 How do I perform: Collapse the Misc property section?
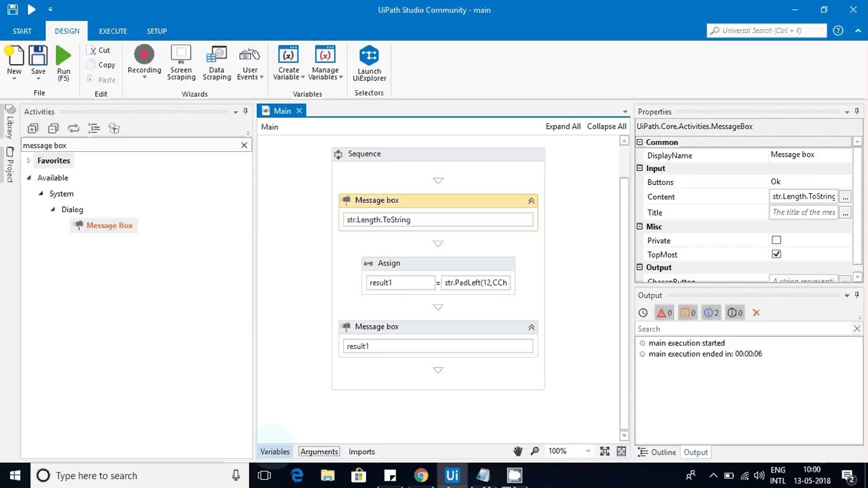pyautogui.click(x=639, y=226)
